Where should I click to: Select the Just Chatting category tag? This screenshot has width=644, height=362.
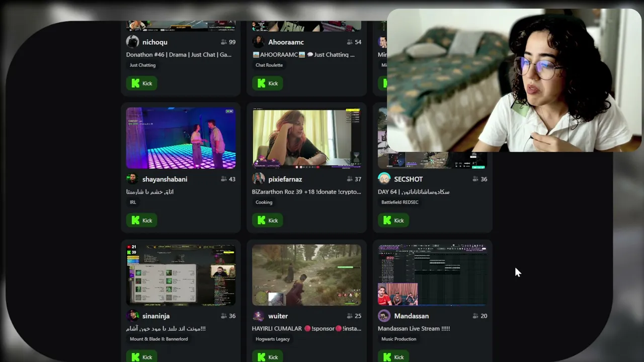click(142, 65)
